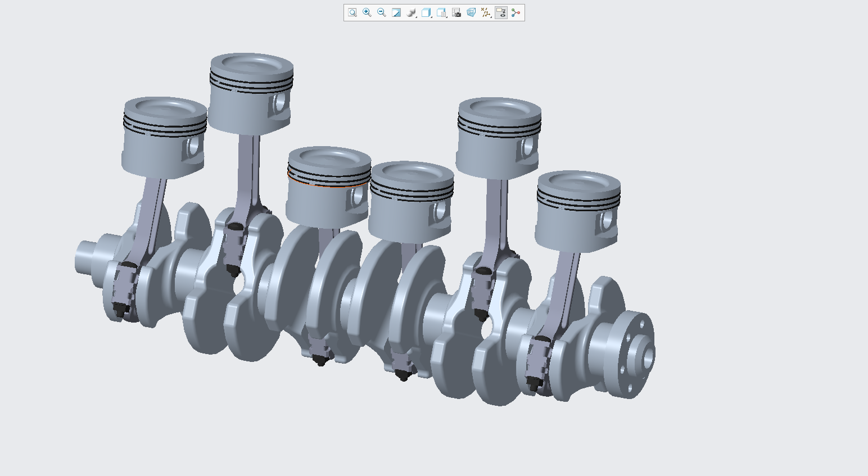
Task: Toggle the Perspective View wireframe box icon
Action: (x=471, y=13)
